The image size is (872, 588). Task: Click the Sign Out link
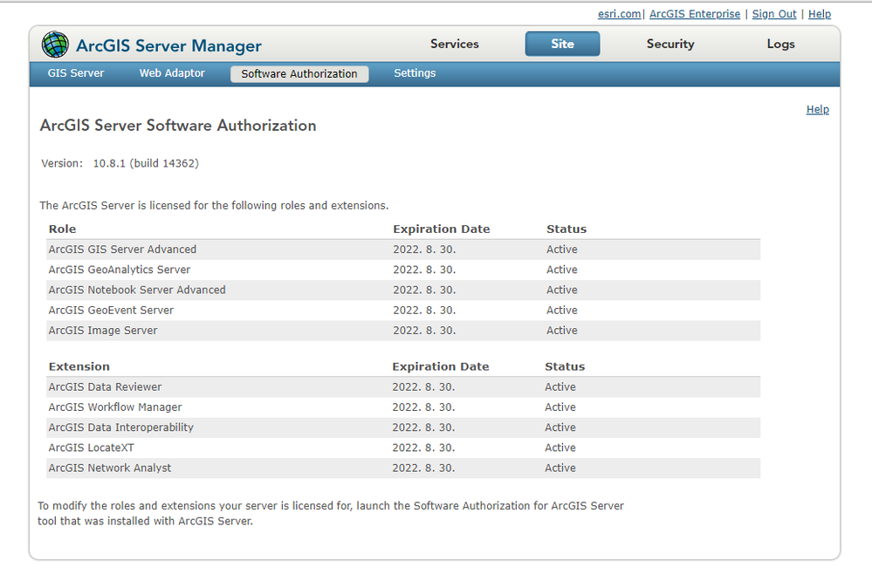[774, 14]
